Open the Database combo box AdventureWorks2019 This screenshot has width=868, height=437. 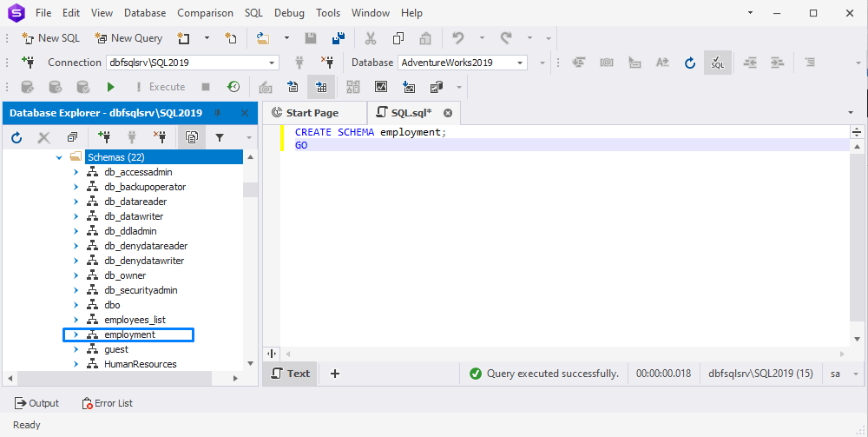coord(463,63)
